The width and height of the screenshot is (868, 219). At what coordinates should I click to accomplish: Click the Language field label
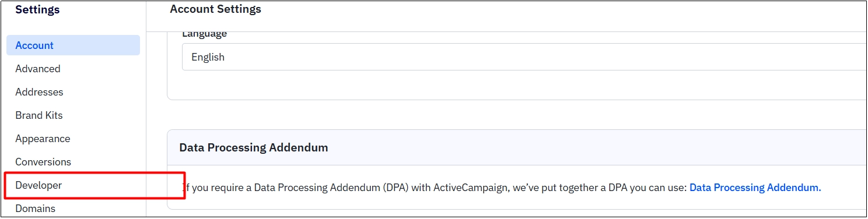[x=205, y=34]
